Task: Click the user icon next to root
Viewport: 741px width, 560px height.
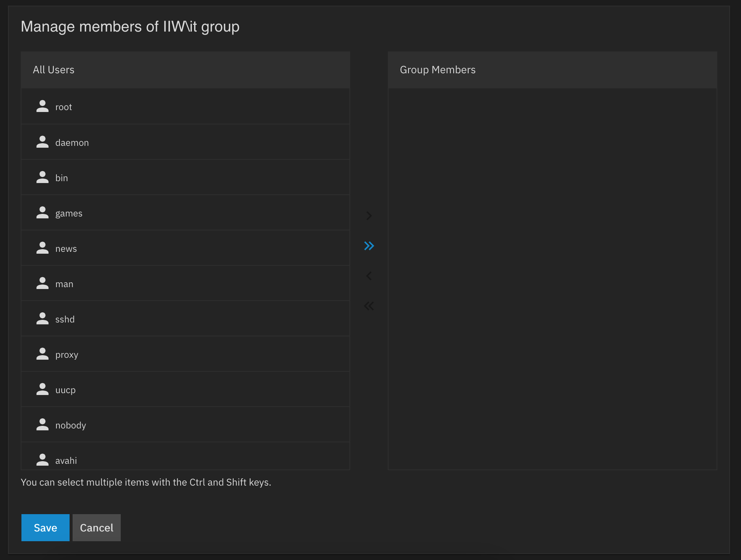Action: tap(43, 106)
